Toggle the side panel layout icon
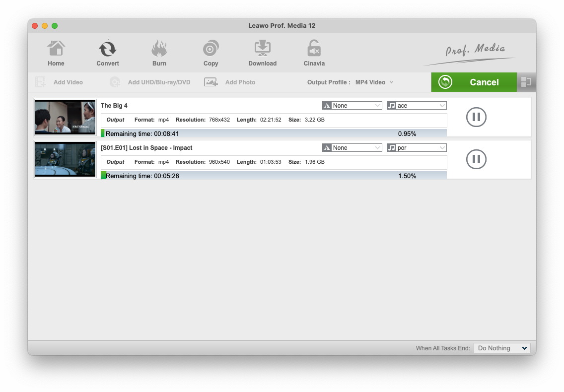 526,82
